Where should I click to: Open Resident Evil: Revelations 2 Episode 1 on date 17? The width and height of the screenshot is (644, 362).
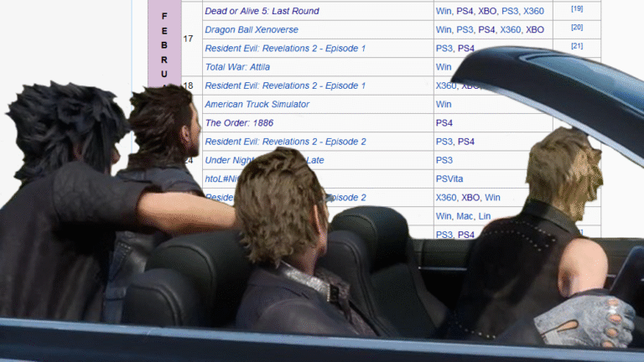(x=285, y=49)
